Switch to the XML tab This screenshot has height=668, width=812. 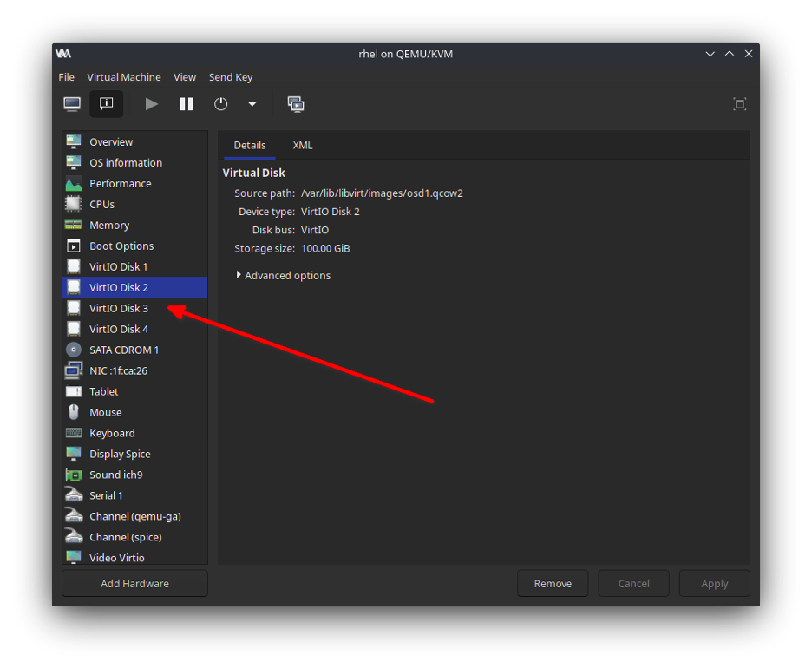(x=303, y=145)
